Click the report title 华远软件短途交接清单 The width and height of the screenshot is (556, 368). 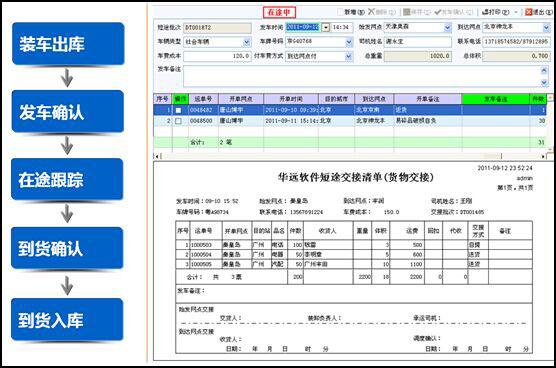point(356,177)
